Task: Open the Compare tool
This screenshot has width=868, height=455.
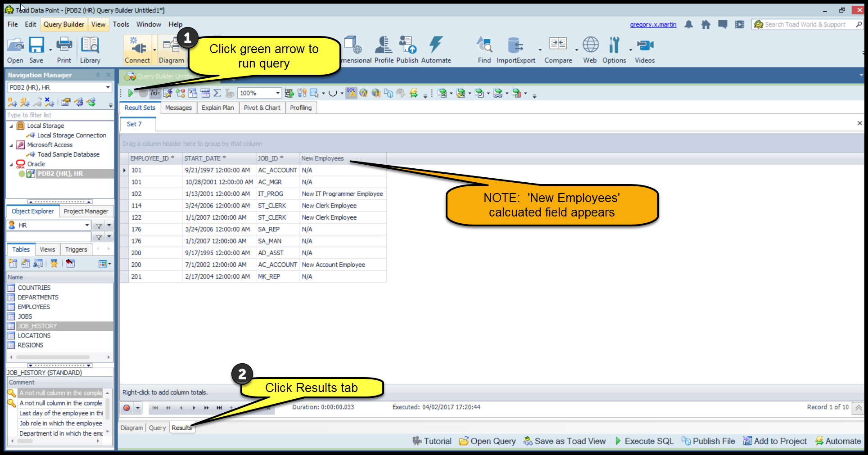Action: click(x=558, y=50)
